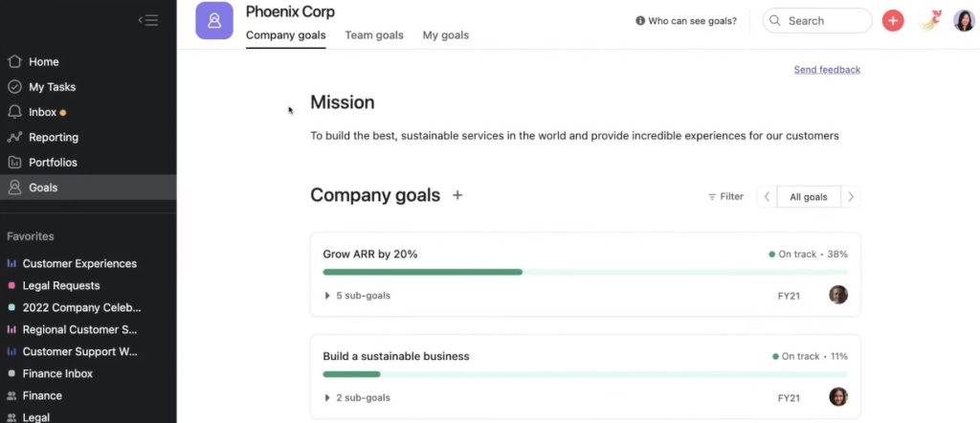The image size is (980, 423).
Task: Click the Grow ARR by 20% progress bar
Action: coord(585,272)
